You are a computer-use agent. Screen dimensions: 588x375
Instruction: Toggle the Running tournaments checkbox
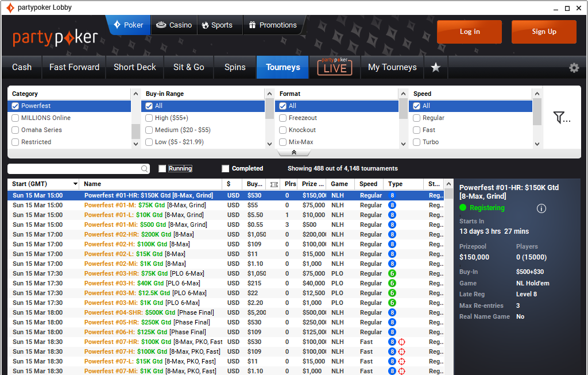162,169
